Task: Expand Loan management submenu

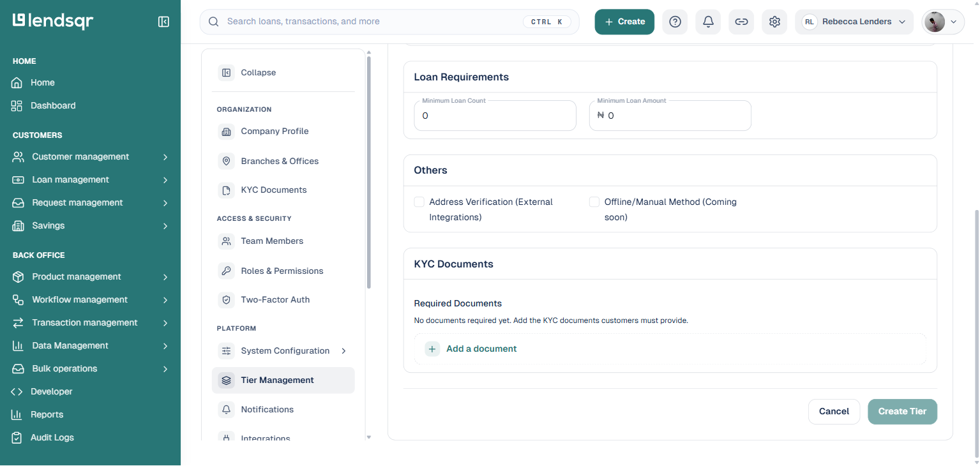Action: tap(165, 180)
